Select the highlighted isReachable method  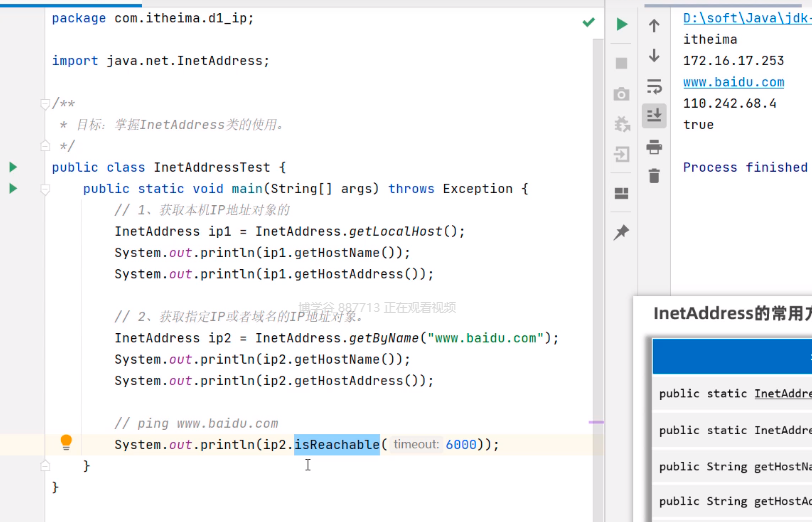[337, 444]
